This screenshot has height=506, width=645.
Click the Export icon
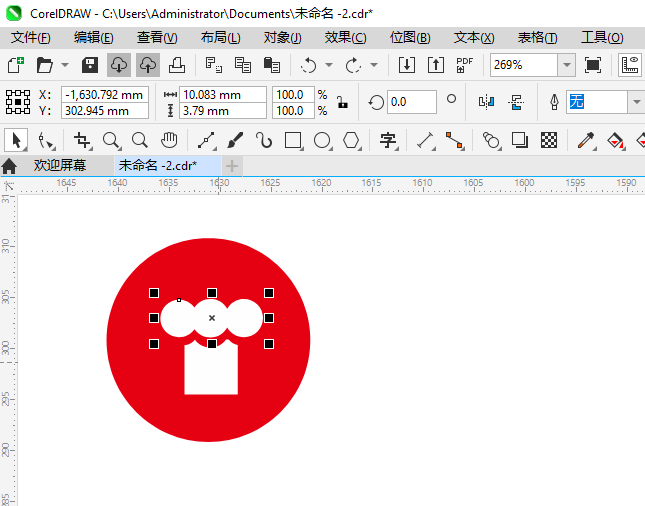pyautogui.click(x=436, y=65)
